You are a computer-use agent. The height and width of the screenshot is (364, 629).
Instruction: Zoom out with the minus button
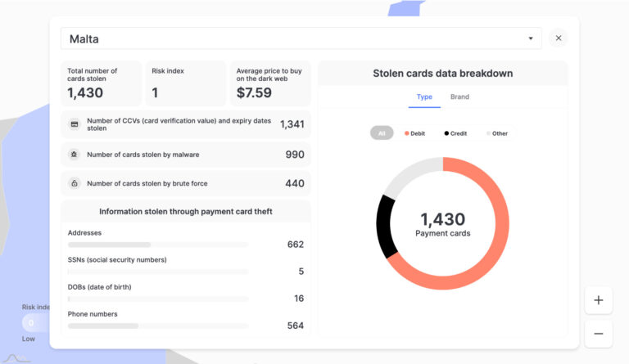(x=599, y=334)
